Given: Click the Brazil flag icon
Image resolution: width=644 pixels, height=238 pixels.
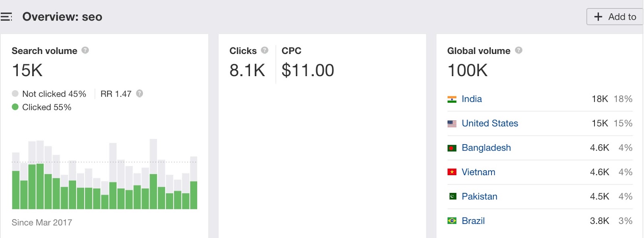Looking at the screenshot, I should tap(452, 221).
